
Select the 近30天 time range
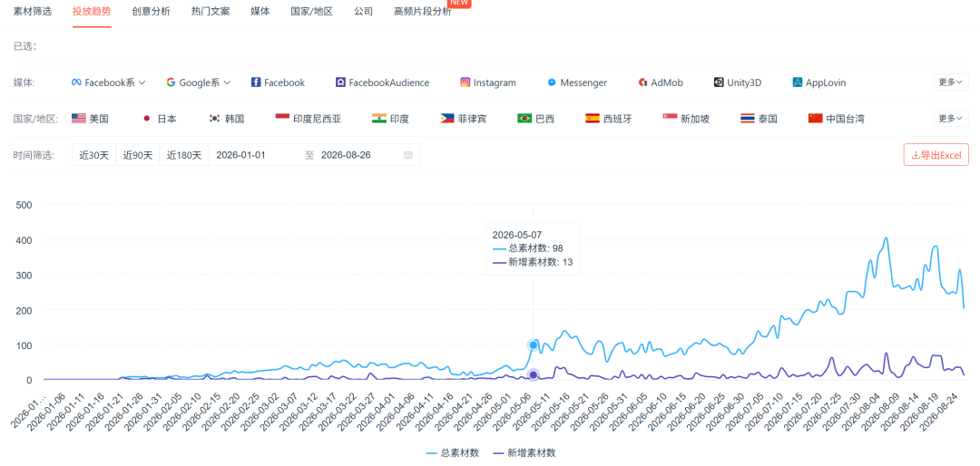(93, 155)
